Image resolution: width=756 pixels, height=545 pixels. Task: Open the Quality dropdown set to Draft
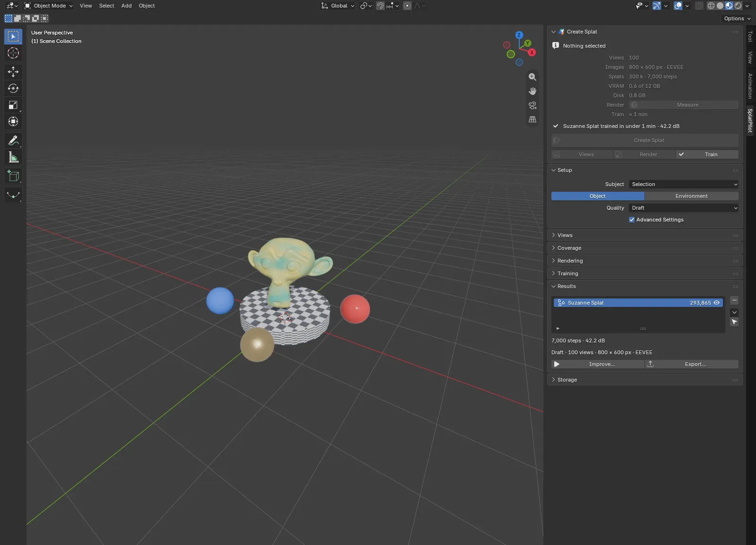click(684, 208)
